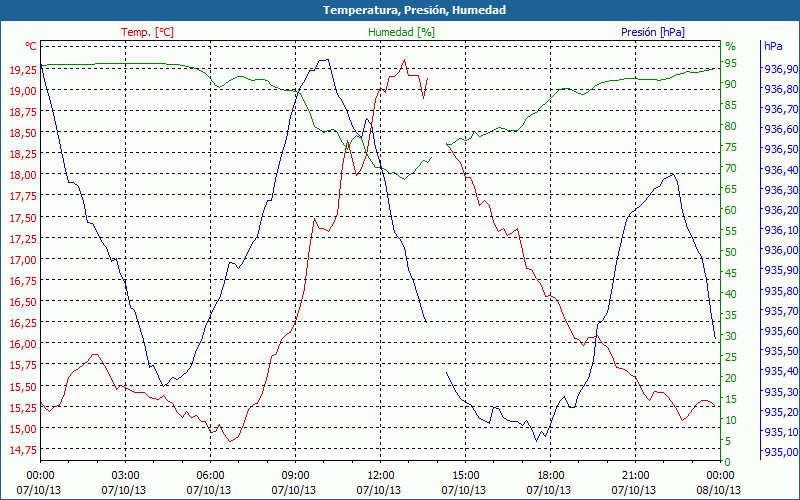Click the 07/10/13 date under 12:00
Screen dimensions: 800x500
pyautogui.click(x=379, y=490)
